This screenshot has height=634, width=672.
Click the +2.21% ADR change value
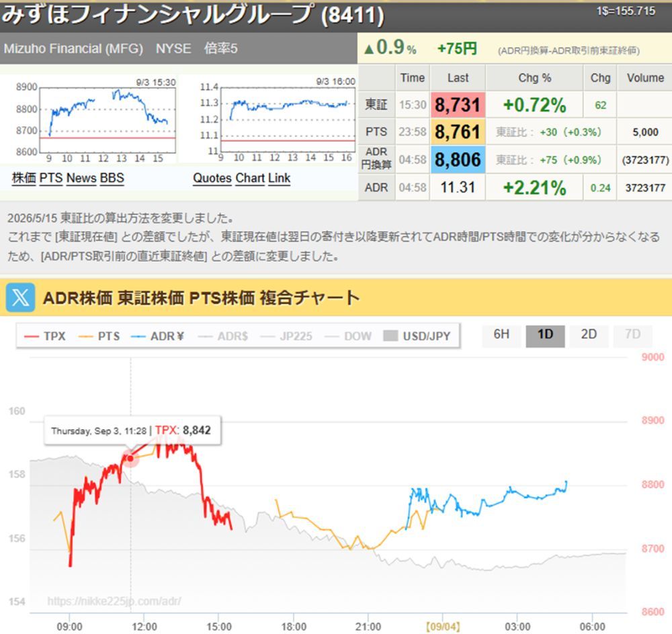click(x=534, y=187)
